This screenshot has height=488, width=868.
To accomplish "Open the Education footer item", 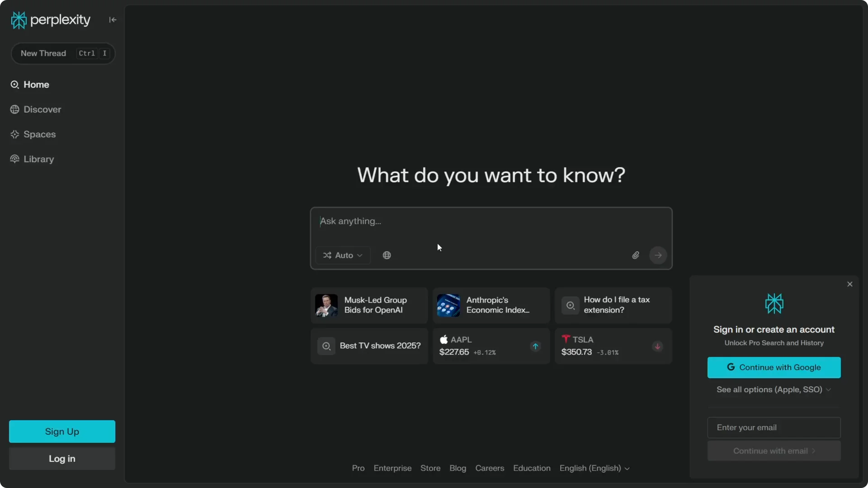I will pos(531,469).
